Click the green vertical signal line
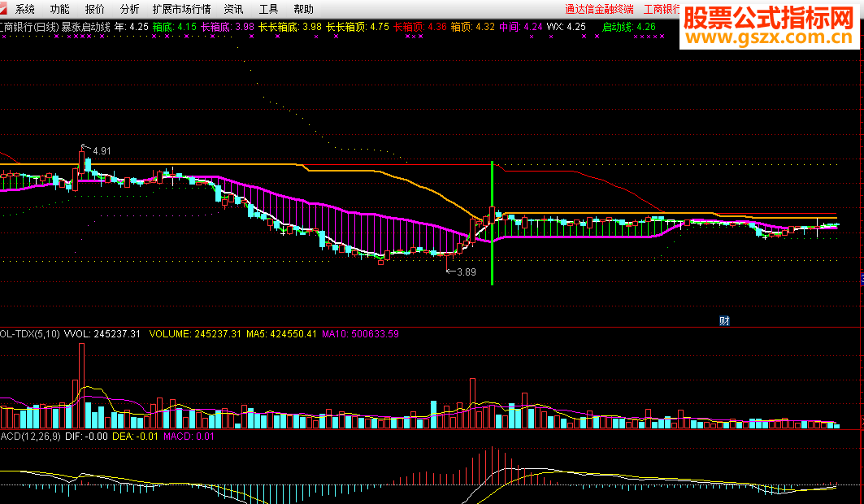The height and width of the screenshot is (504, 864). 492,224
